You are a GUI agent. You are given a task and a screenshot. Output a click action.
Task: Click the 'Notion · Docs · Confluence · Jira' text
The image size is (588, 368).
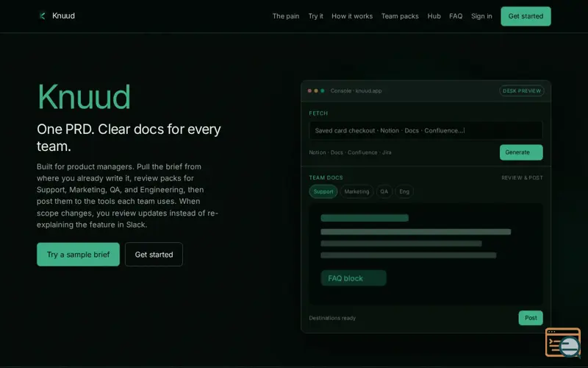point(350,152)
